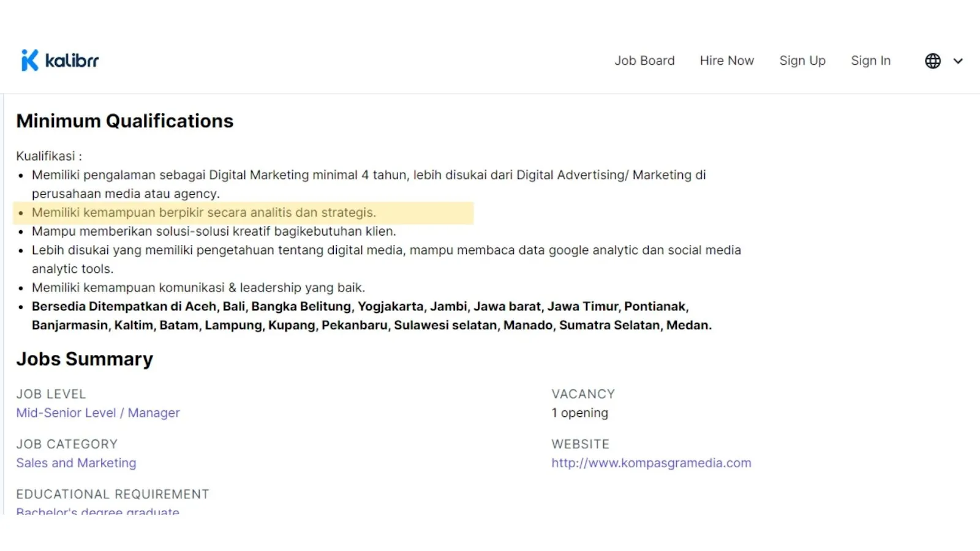Select Bachelor's degree graduate link
Viewport: 980px width, 551px height.
[98, 511]
